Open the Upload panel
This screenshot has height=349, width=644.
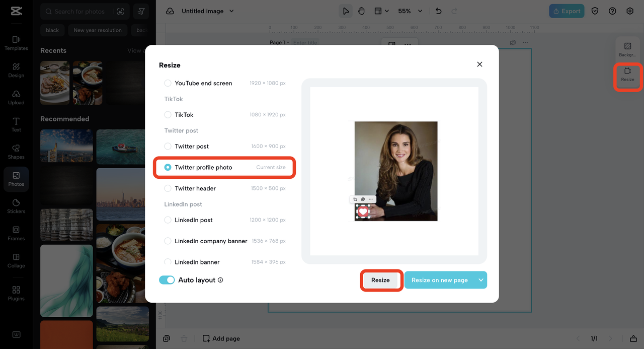[16, 97]
